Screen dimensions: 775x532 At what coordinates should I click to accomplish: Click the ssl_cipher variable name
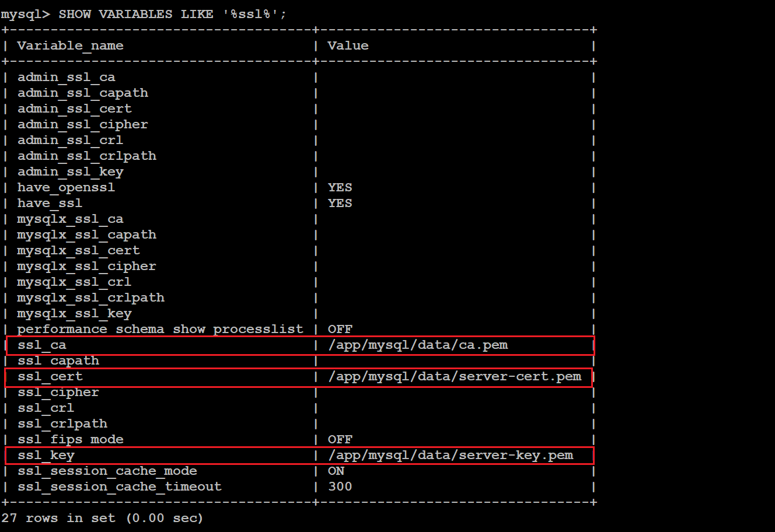tap(58, 392)
